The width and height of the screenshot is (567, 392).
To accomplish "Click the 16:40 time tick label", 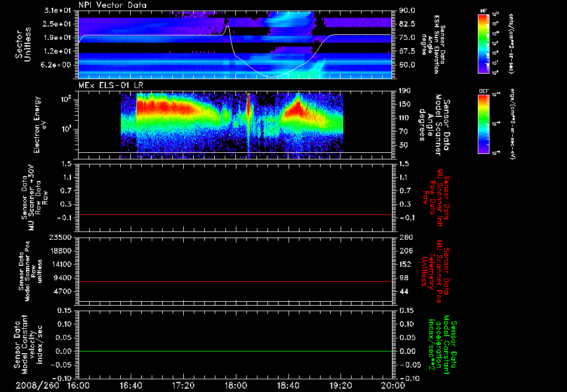I will pyautogui.click(x=131, y=385).
